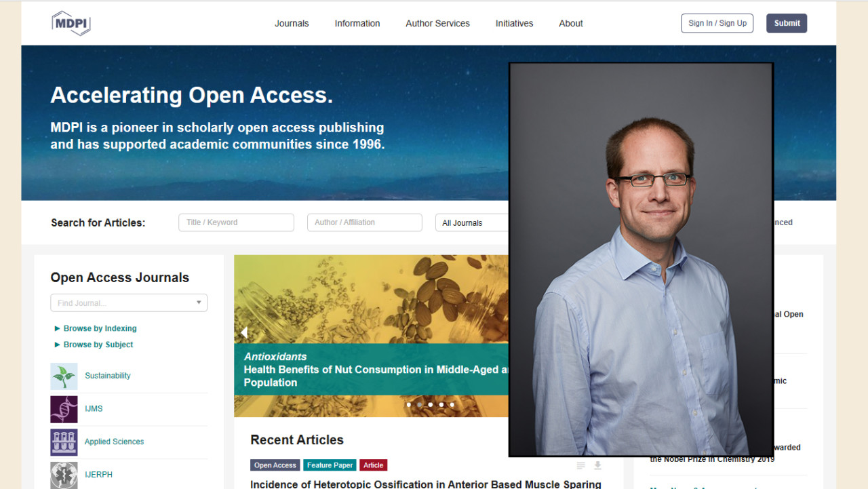Click Sign In / Sign Up button

click(717, 23)
